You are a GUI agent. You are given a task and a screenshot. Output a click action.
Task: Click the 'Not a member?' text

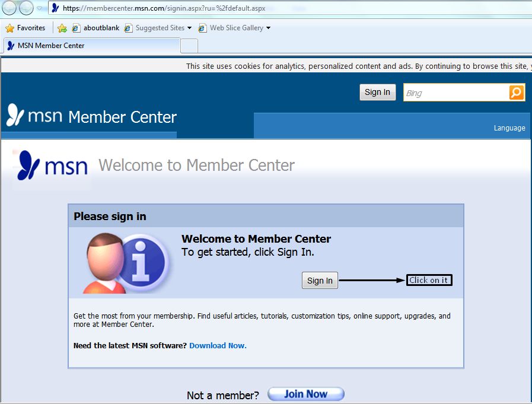coord(222,396)
